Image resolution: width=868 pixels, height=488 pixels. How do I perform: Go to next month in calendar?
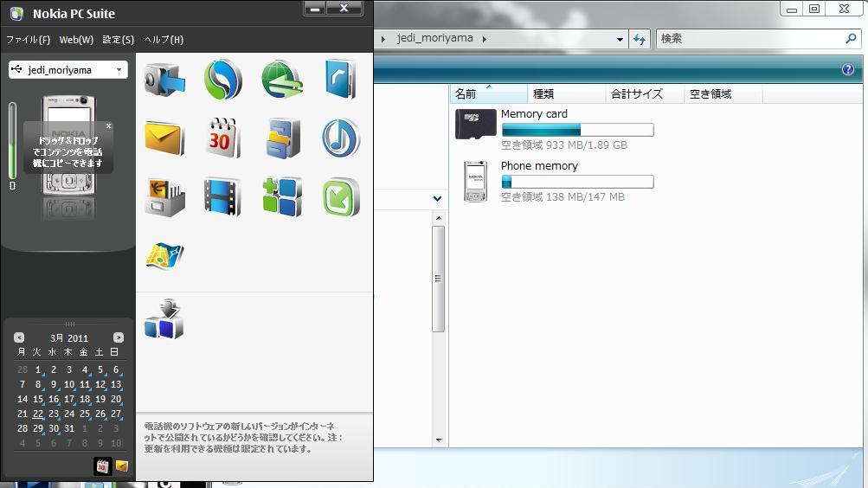119,337
